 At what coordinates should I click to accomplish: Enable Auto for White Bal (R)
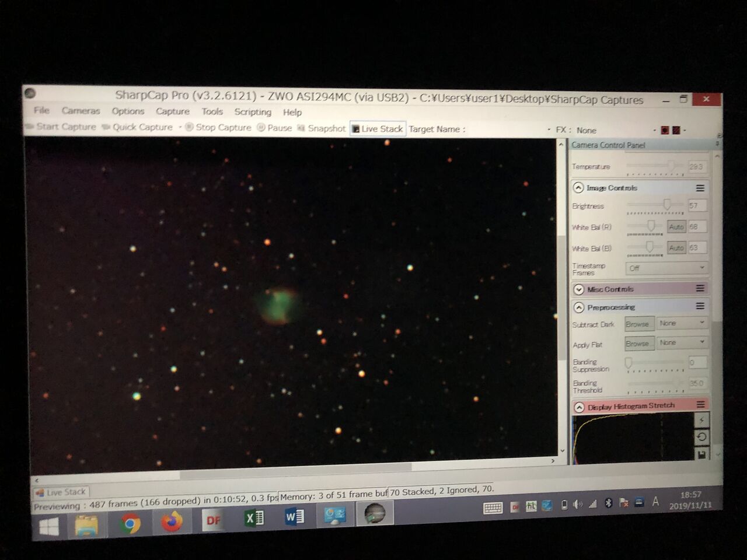pyautogui.click(x=676, y=226)
